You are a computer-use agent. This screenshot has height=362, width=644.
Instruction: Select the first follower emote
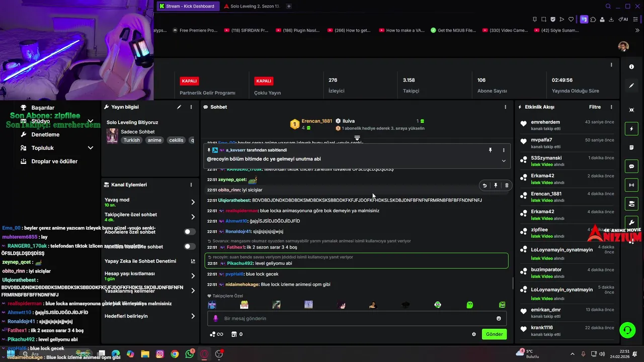click(x=212, y=305)
